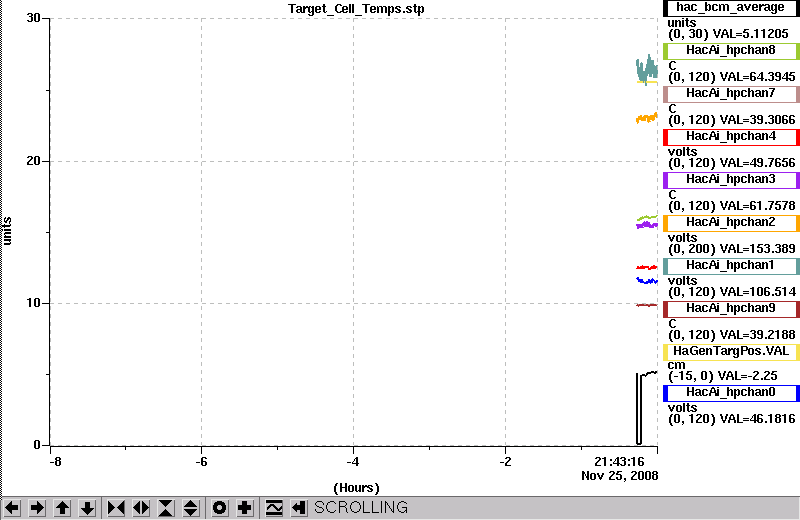Click the x-axis tick label -6
The height and width of the screenshot is (520, 800).
coord(202,462)
